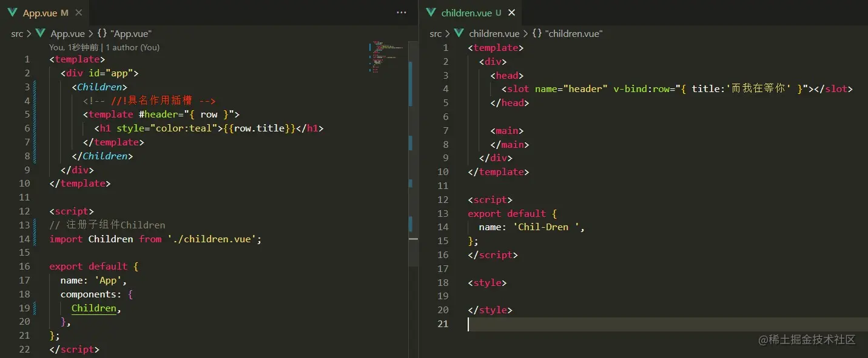Close the children.vue tab

[x=511, y=13]
